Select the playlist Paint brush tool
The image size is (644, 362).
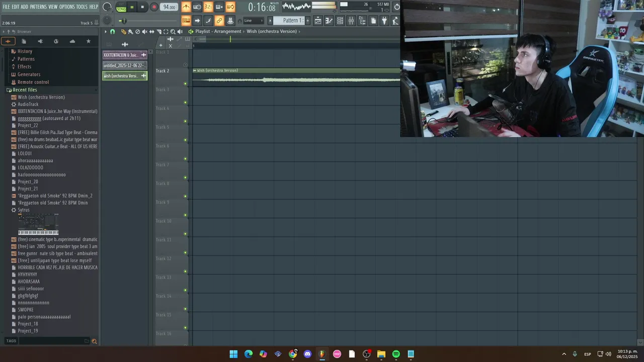130,32
